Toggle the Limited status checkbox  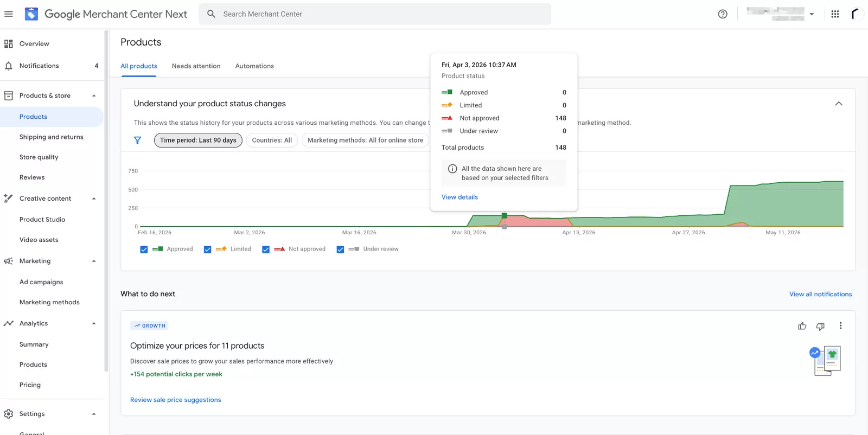207,250
